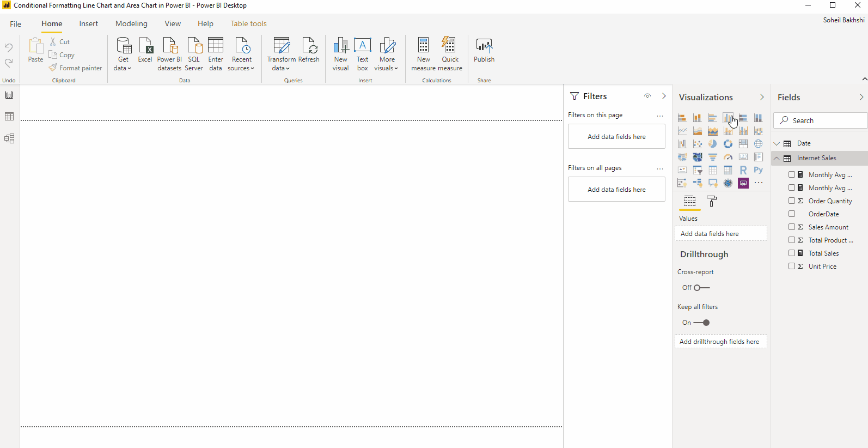Expand the Date table
868x448 pixels.
777,144
